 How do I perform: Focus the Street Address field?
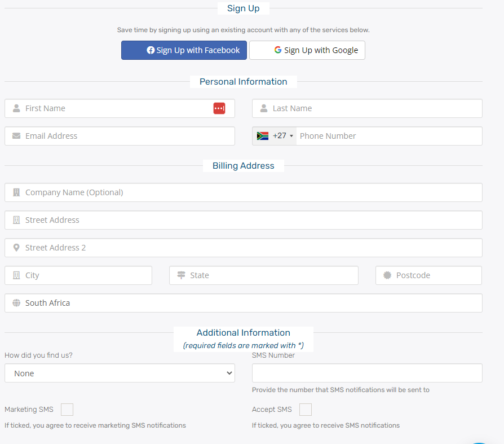[x=244, y=220]
